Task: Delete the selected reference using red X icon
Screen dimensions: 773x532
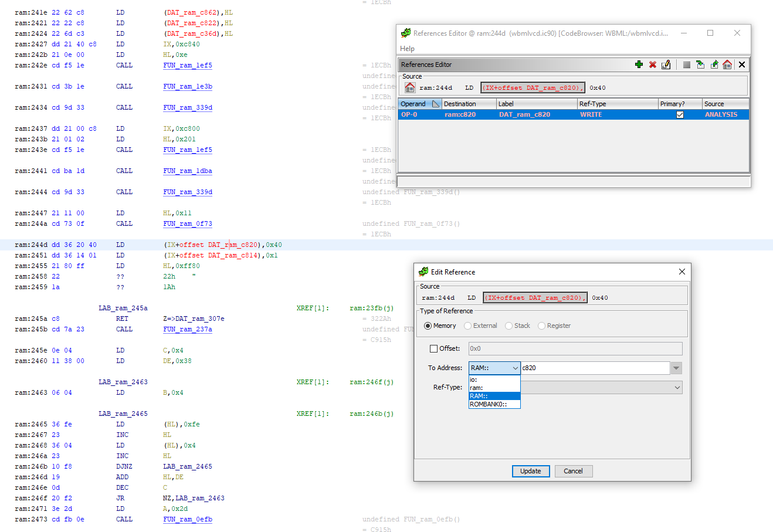Action: point(653,65)
